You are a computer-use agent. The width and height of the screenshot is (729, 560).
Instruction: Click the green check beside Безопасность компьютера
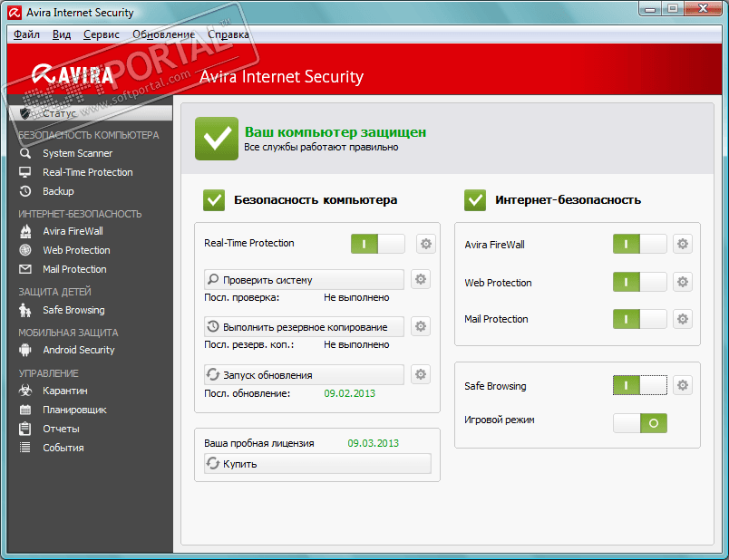click(214, 200)
